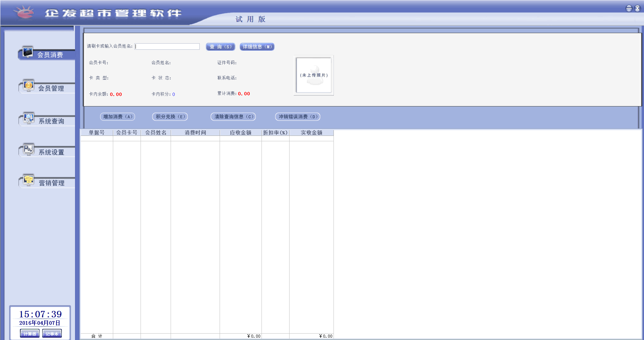Click the 系统查询 magnifier icon
This screenshot has width=644, height=340.
pyautogui.click(x=29, y=119)
